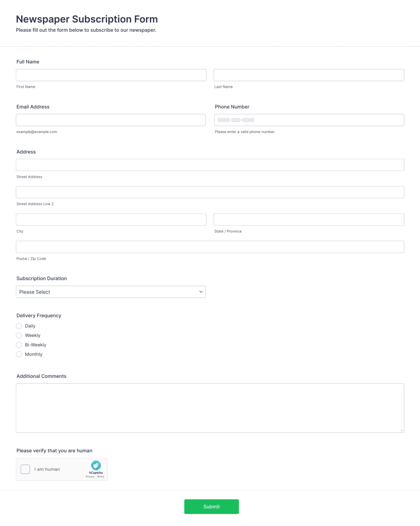Viewport: 420px width, 526px height.
Task: Expand the Please Select chevron arrow
Action: coord(201,292)
